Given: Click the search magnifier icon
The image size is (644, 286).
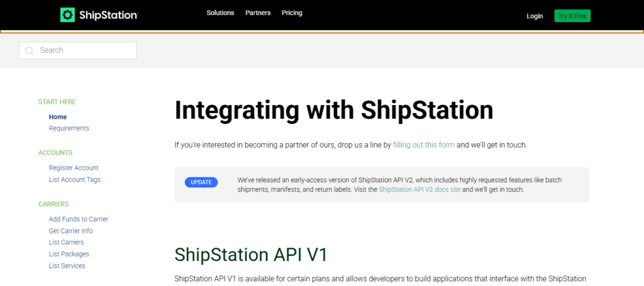Looking at the screenshot, I should (29, 50).
